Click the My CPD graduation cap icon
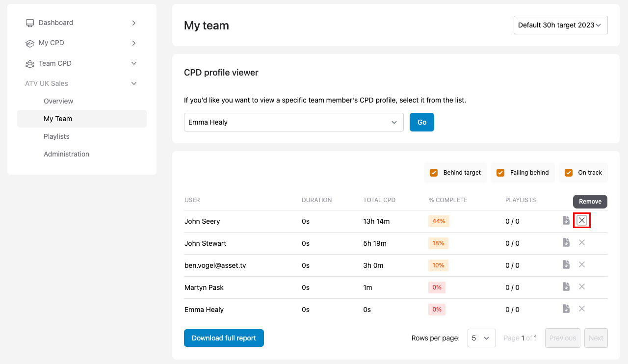Viewport: 628px width, 364px height. click(x=29, y=43)
